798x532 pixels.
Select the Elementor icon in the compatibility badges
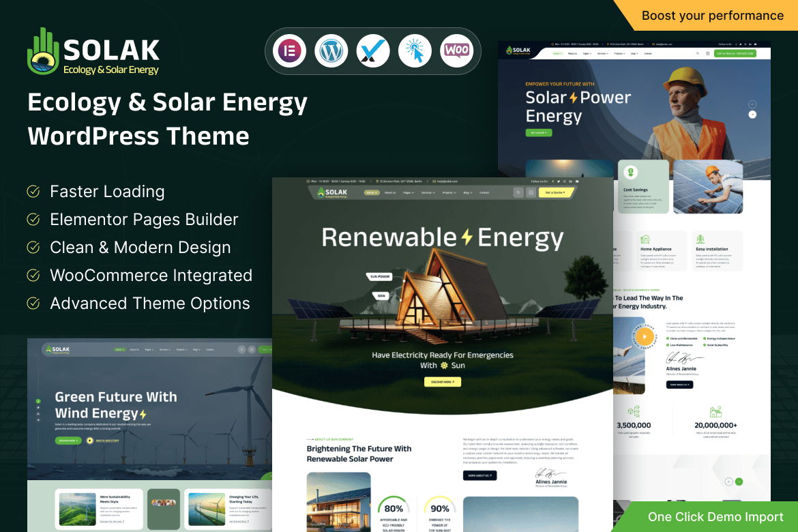(x=289, y=50)
